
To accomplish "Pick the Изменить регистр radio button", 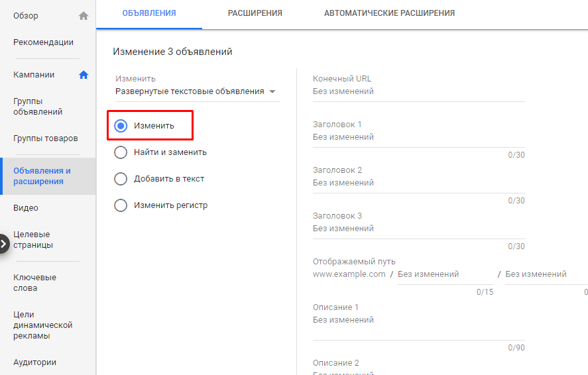I will 121,205.
